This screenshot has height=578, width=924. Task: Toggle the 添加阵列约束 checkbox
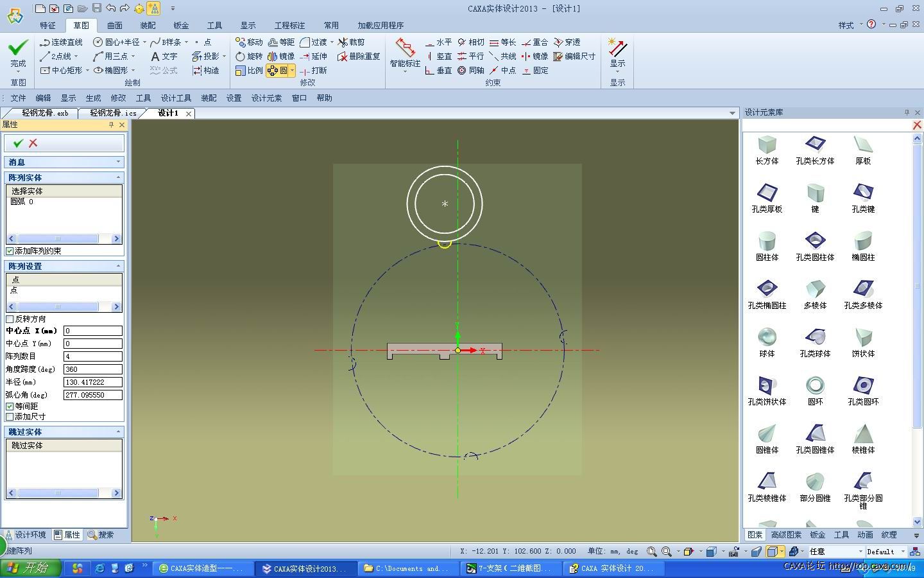(x=10, y=251)
